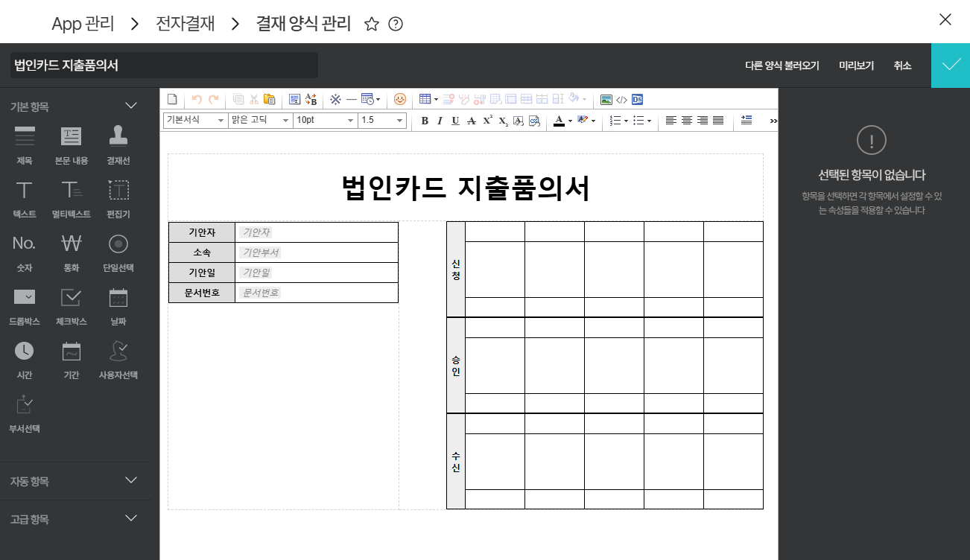Expand the 자동 항목 section
The height and width of the screenshot is (560, 970).
(75, 481)
